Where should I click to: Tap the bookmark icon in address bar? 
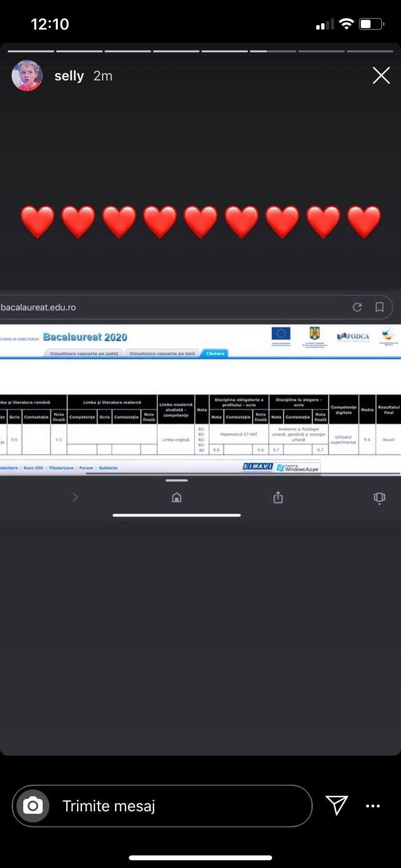click(380, 307)
